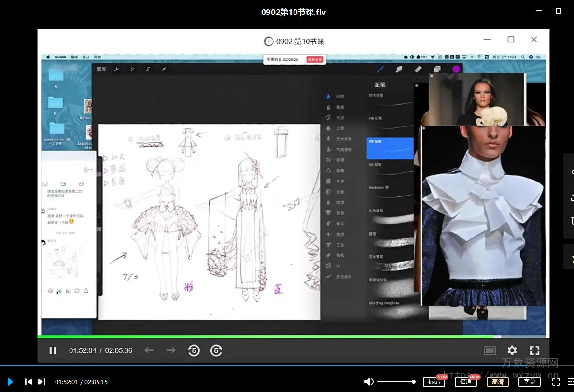Viewport: 574px width, 392px height.
Task: Select the smudge tool icon
Action: point(399,69)
